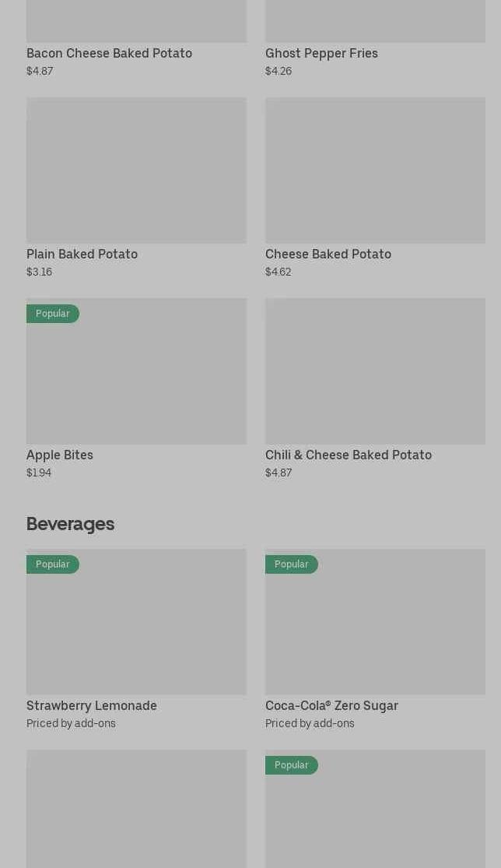Viewport: 501px width, 868px height.
Task: Open the Plain Baked Potato title
Action: pos(82,254)
